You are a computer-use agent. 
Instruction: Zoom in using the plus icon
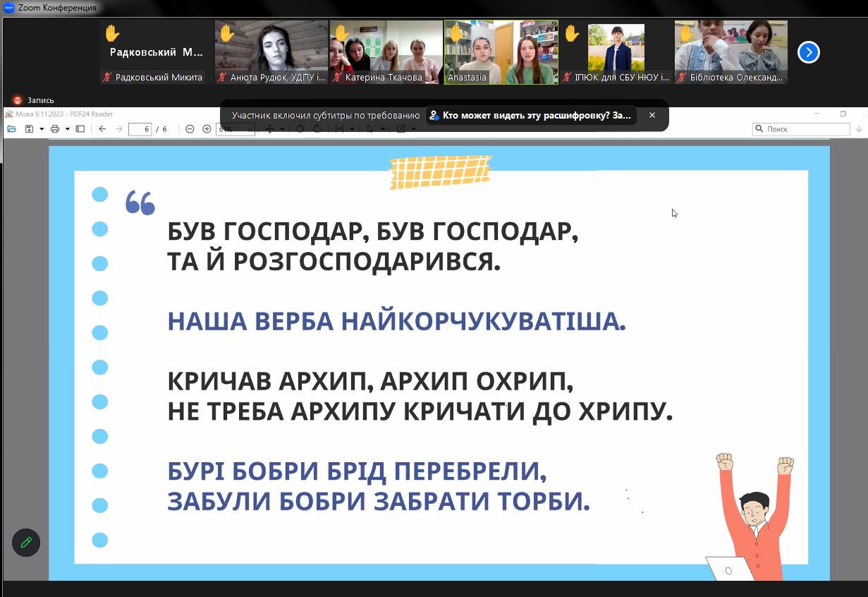207,129
